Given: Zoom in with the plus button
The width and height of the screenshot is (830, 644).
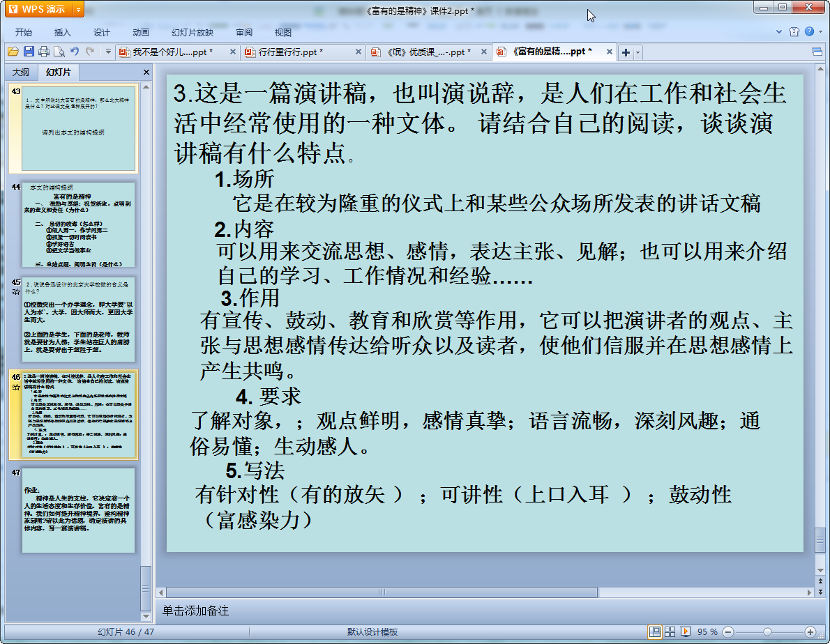Looking at the screenshot, I should pos(810,632).
